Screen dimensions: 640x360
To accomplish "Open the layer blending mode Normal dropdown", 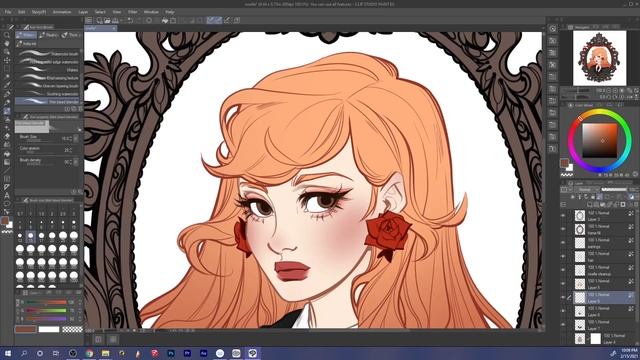I will [x=587, y=190].
